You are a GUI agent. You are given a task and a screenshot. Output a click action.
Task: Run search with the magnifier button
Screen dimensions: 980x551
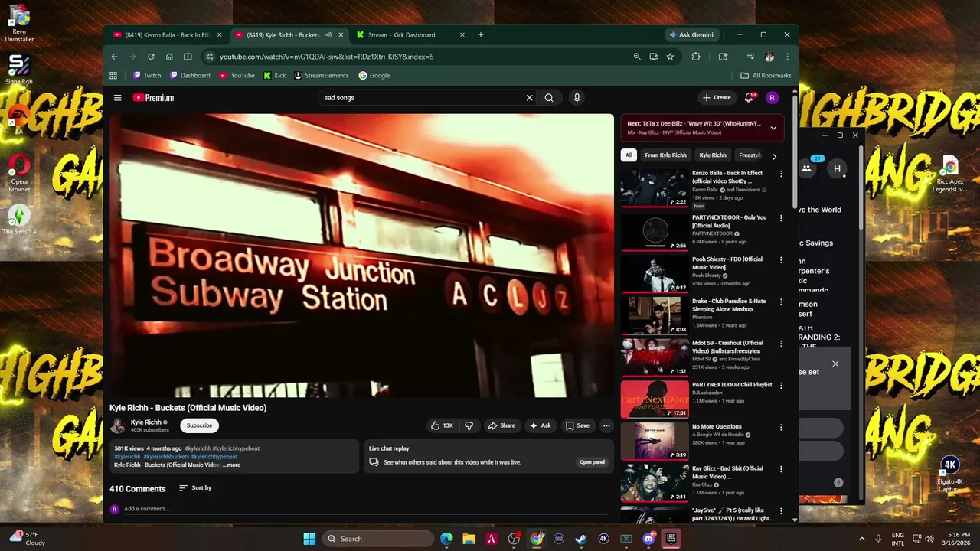[x=549, y=98]
